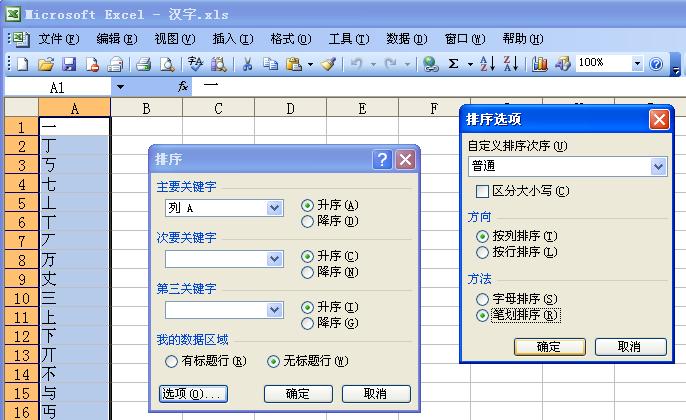Screen dimensions: 686x420
Task: Save the workbook with the floppy icon
Action: (x=69, y=64)
